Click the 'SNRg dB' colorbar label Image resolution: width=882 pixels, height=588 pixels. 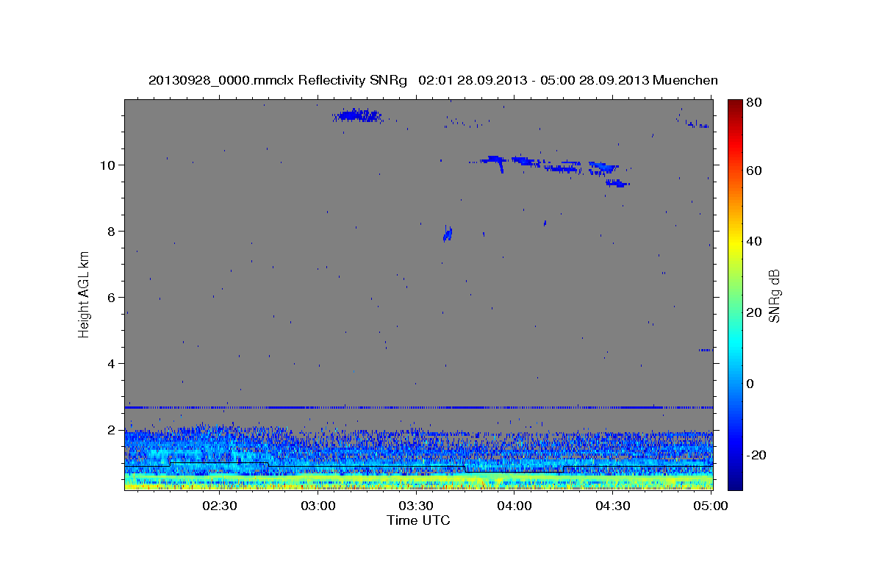pyautogui.click(x=774, y=295)
